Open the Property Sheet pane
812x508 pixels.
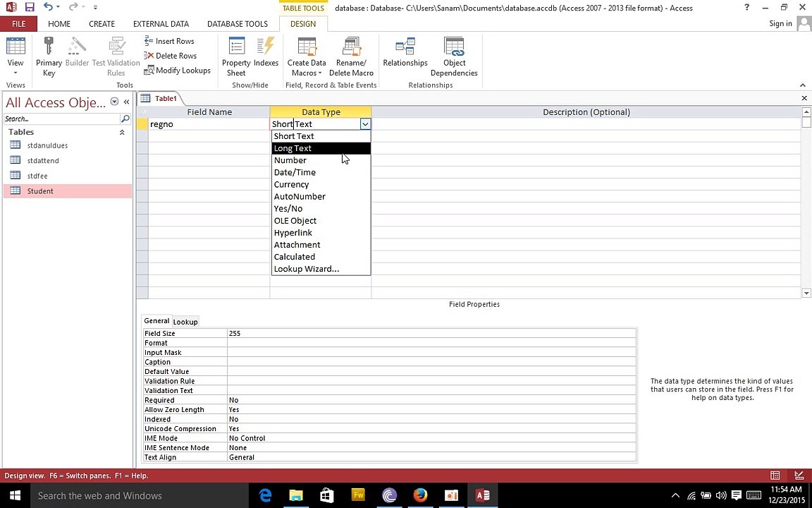pyautogui.click(x=236, y=56)
